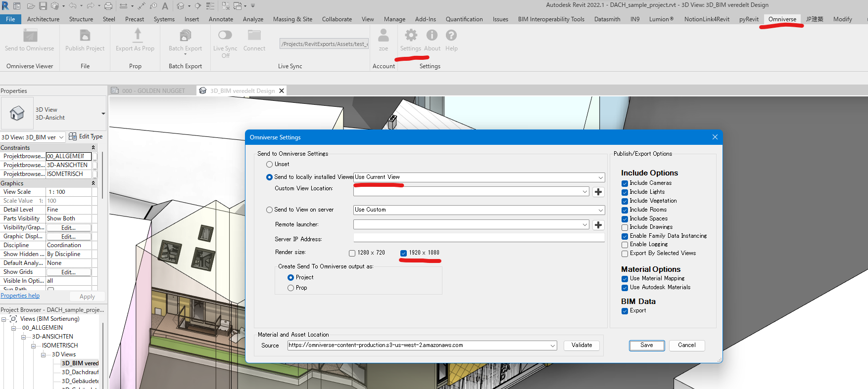Uncheck Include Lights option
The image size is (868, 389).
[x=625, y=192]
